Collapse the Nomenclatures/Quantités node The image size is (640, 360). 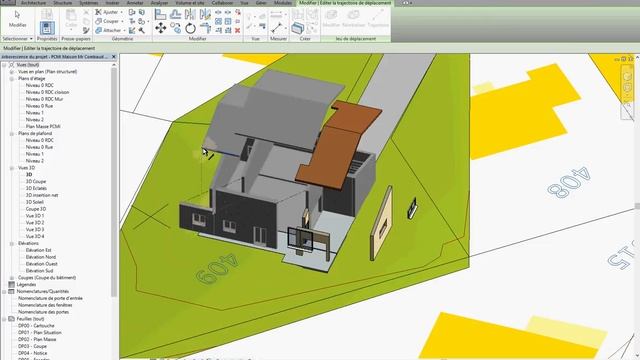pyautogui.click(x=4, y=291)
